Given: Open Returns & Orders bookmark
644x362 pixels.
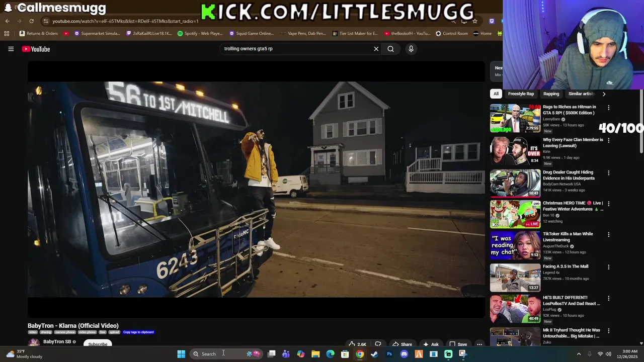Looking at the screenshot, I should (x=38, y=34).
